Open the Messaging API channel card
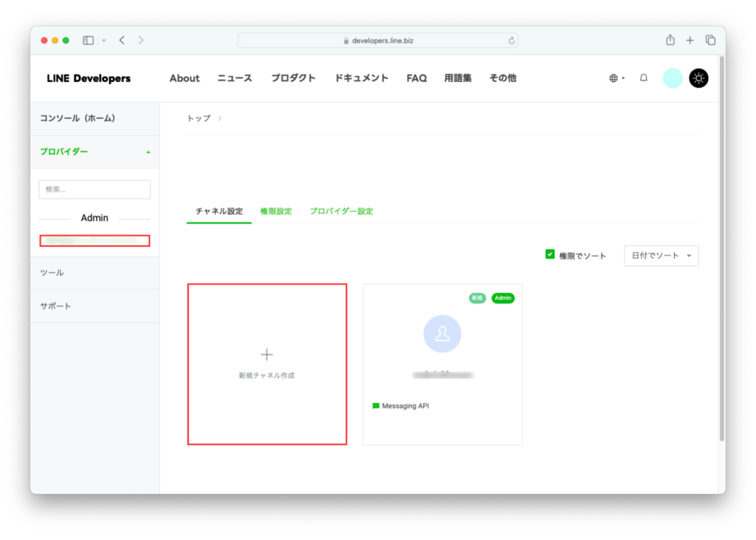 [x=442, y=364]
